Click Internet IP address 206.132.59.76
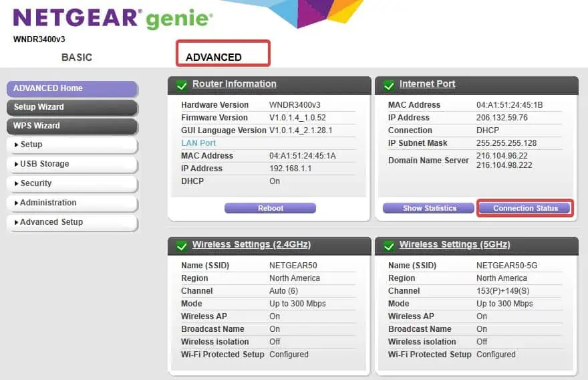The width and height of the screenshot is (588, 380). pos(502,118)
